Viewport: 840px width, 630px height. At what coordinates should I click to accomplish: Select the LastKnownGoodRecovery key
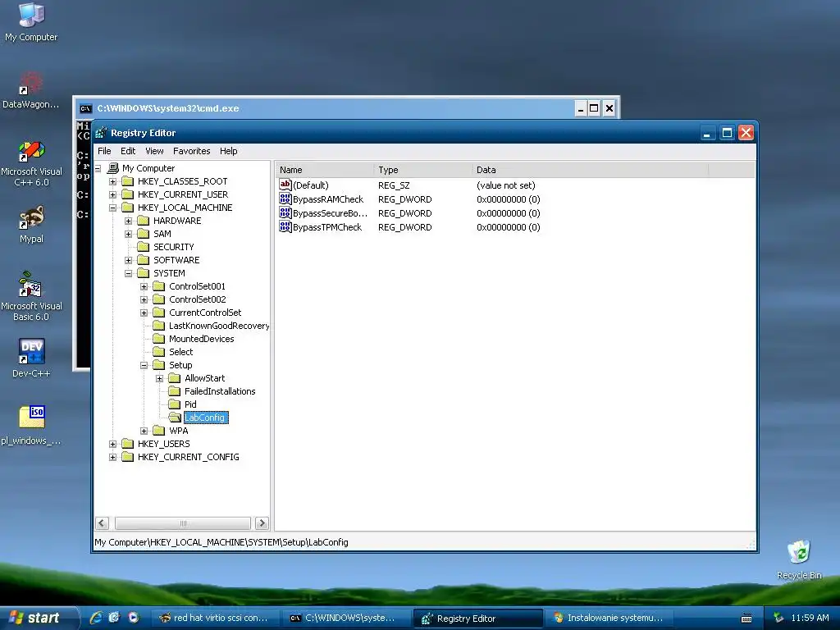point(219,326)
